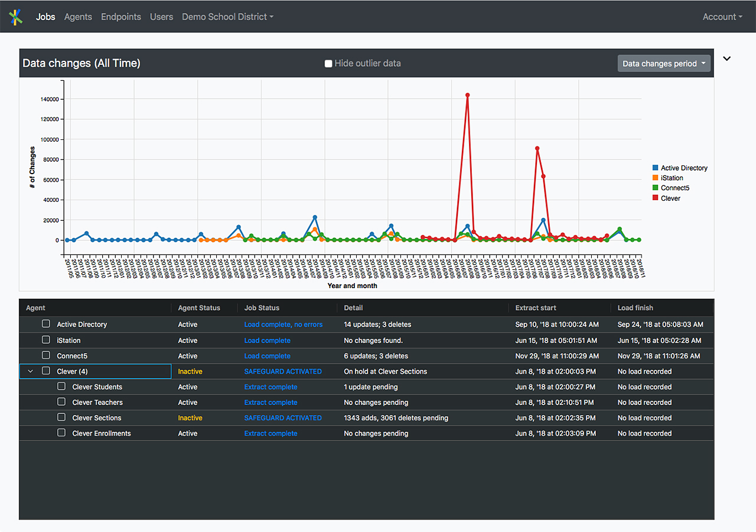Select the Clever Sections checkbox
The width and height of the screenshot is (756, 532).
click(61, 417)
